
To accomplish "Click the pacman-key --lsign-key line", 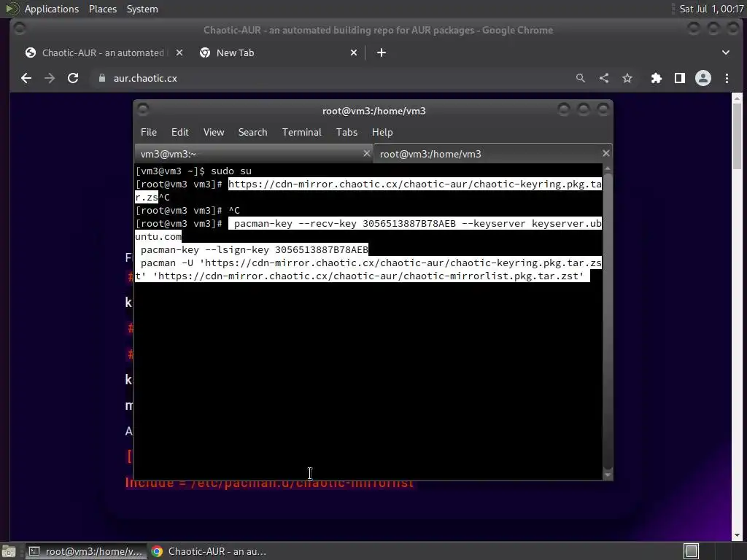I will tap(255, 250).
